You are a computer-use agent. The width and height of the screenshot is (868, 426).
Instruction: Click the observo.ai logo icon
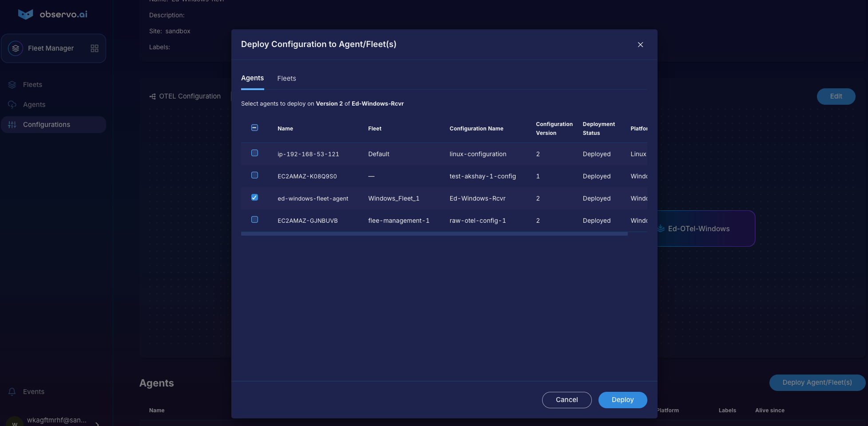click(25, 14)
